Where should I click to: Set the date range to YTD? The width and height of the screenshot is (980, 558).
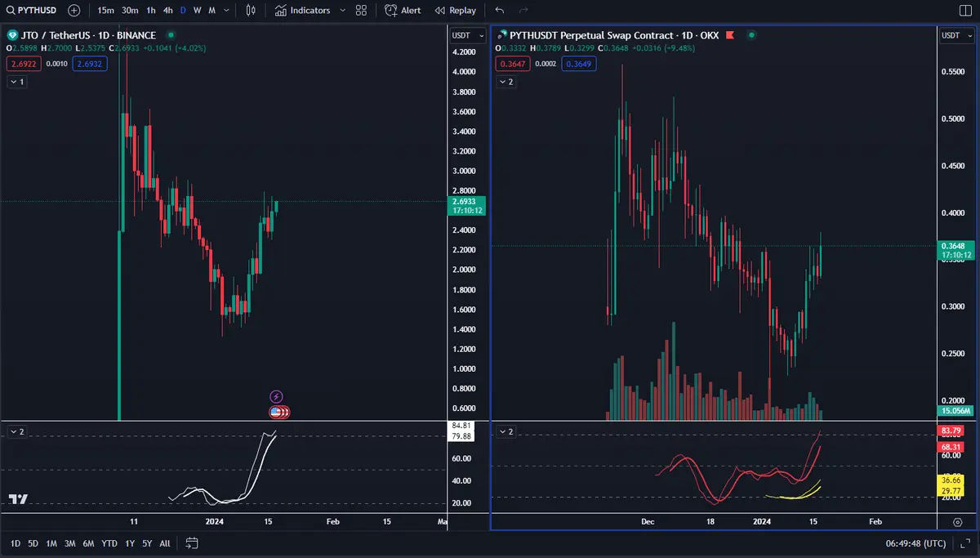click(109, 542)
